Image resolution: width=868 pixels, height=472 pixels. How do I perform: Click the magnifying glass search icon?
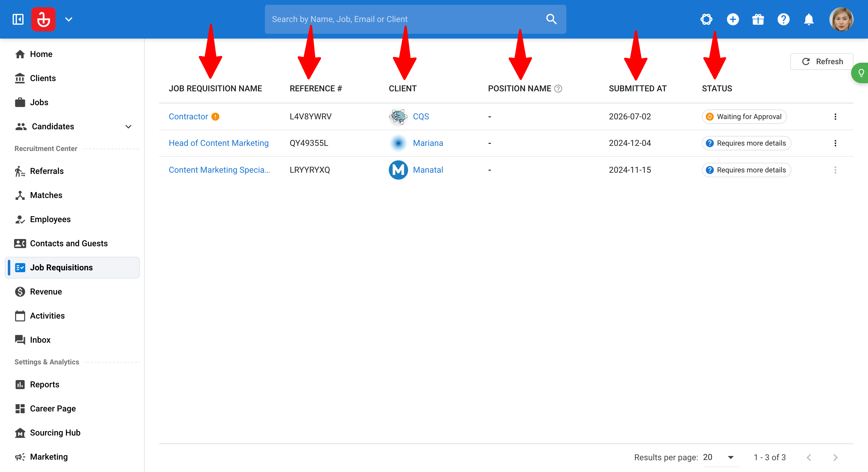click(x=551, y=19)
